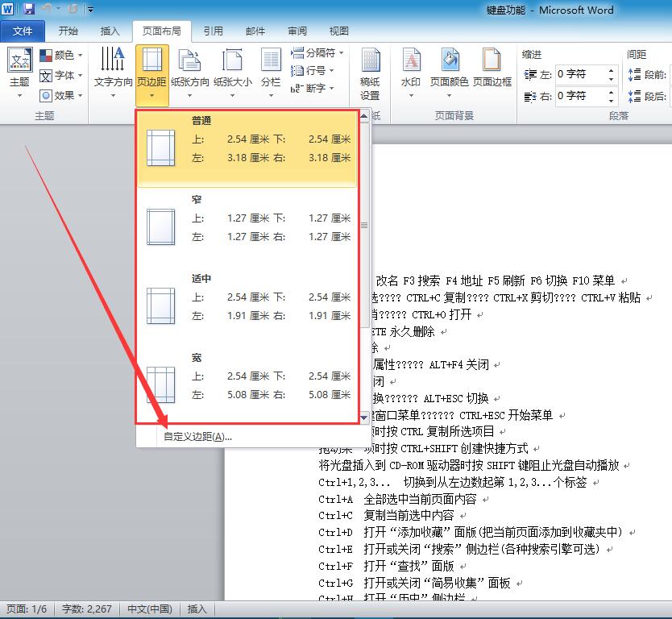This screenshot has height=619, width=672.
Task: Click the line starting "将光盘插入到 CD-ROM"
Action: [x=469, y=465]
